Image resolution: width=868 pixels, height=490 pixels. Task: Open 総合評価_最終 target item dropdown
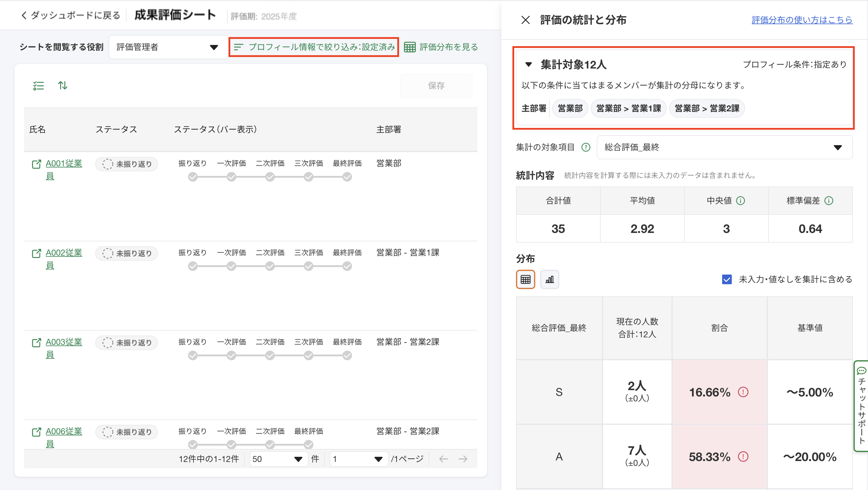click(724, 147)
